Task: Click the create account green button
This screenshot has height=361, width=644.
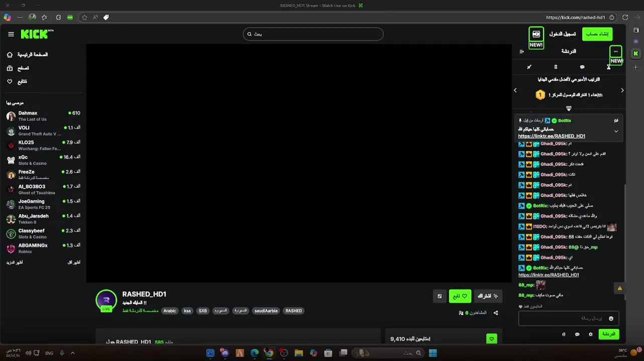Action: (597, 34)
